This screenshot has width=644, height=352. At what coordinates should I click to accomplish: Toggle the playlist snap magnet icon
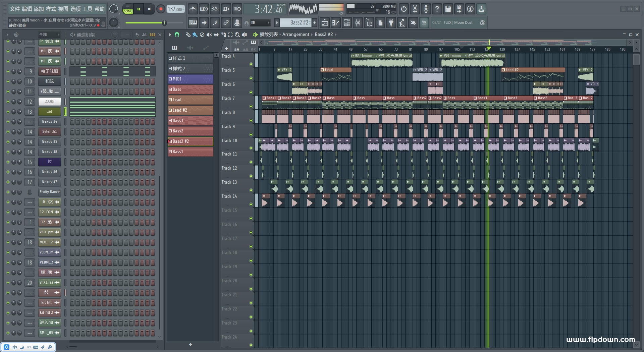(x=177, y=35)
